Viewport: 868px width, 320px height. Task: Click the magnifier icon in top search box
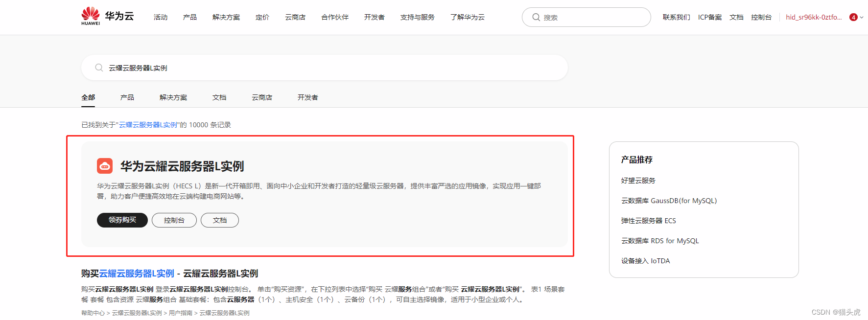[536, 17]
